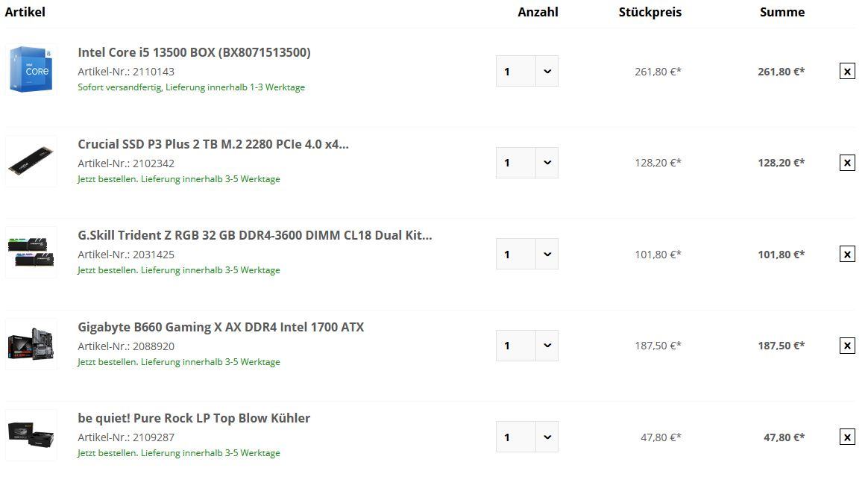868x477 pixels.
Task: Open the Gigabyte B660 motherboard image
Action: (x=31, y=345)
